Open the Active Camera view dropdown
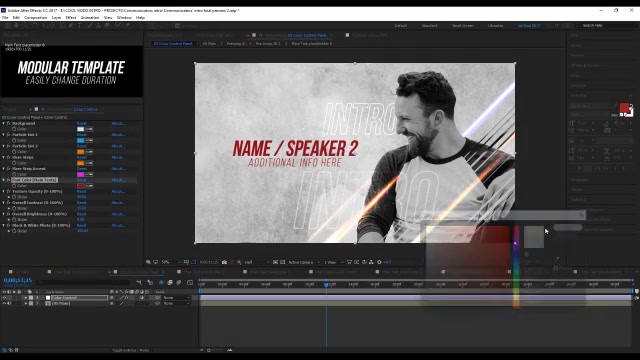This screenshot has width=640, height=360. click(303, 262)
